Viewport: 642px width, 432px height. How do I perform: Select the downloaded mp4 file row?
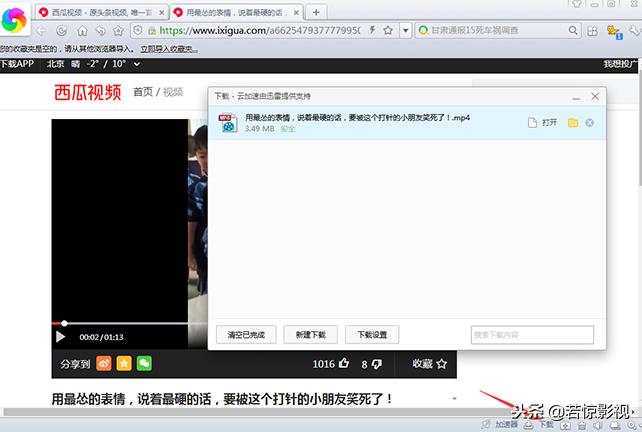[x=407, y=123]
